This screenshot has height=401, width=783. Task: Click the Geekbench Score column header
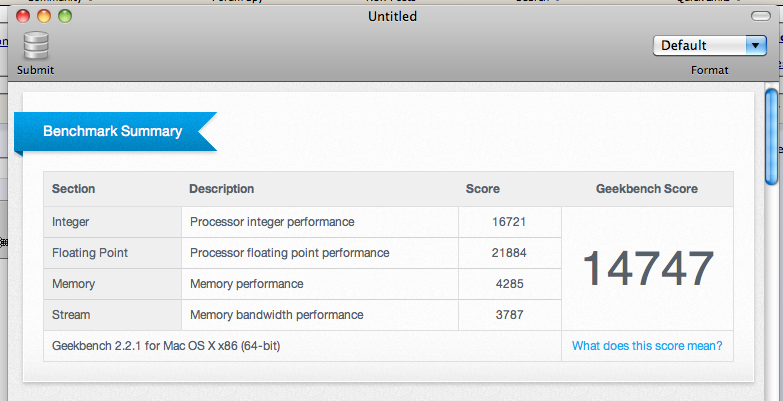[x=646, y=189]
